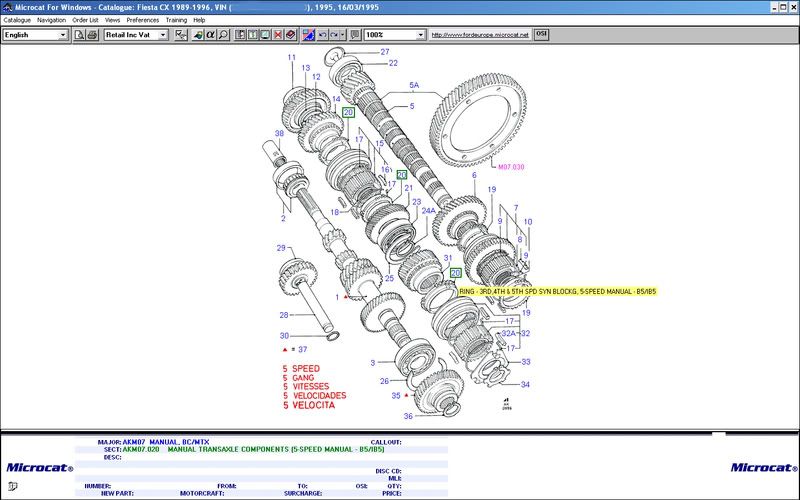Image resolution: width=800 pixels, height=500 pixels.
Task: Select part callout 36 in diagram
Action: (408, 416)
